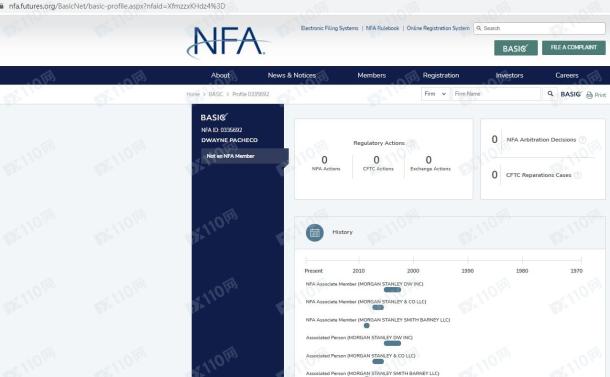This screenshot has width=610, height=377.
Task: Click the Not an NFA Member status
Action: (x=230, y=156)
